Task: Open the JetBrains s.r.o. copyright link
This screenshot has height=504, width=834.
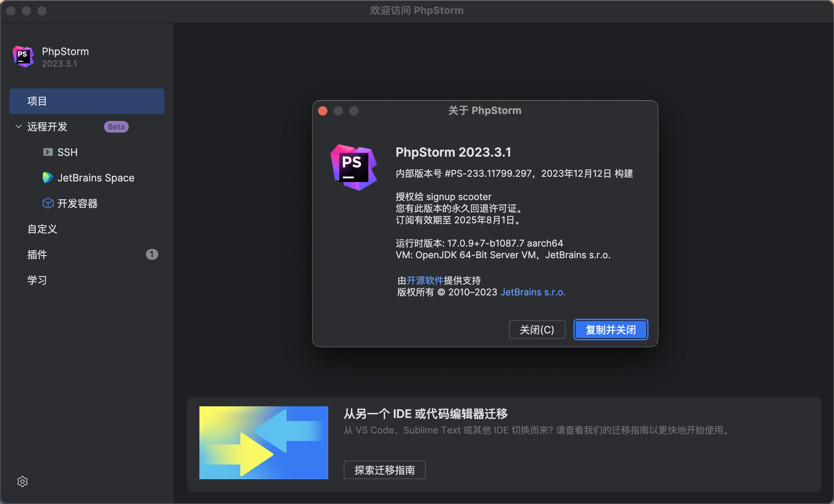Action: point(533,292)
